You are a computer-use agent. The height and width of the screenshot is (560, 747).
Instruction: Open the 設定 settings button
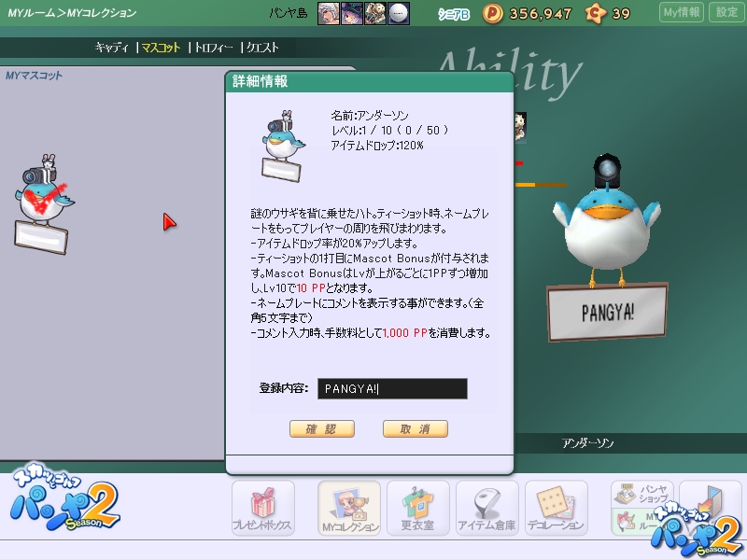tap(726, 12)
